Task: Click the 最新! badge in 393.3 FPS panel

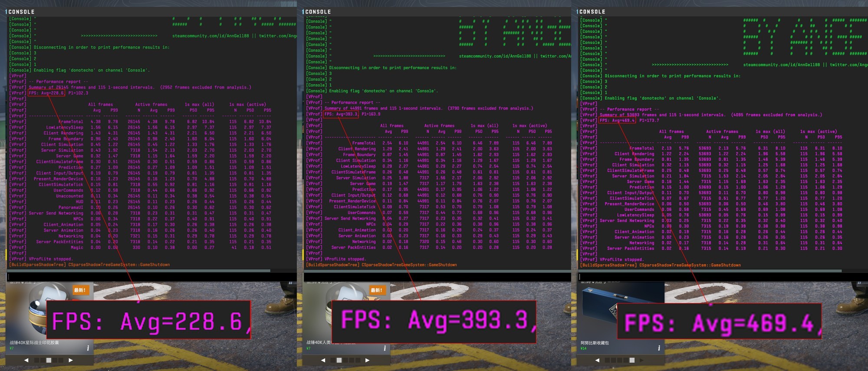Action: tap(376, 290)
